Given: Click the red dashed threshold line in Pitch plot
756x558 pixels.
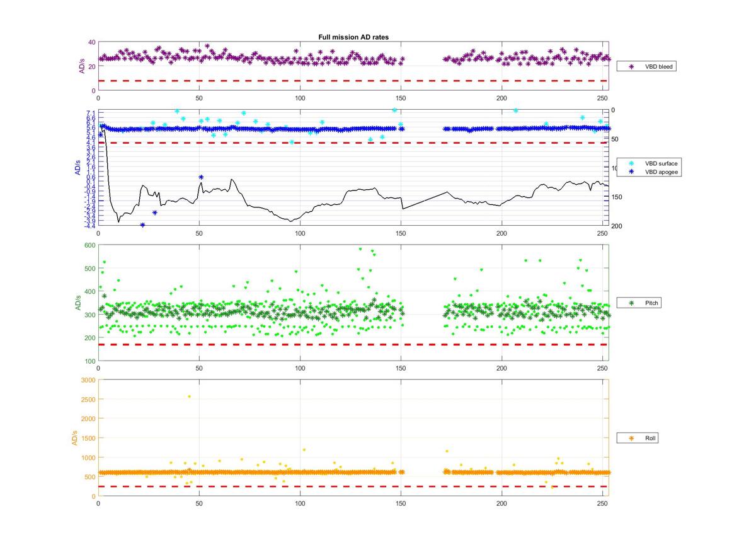Looking at the screenshot, I should 353,345.
